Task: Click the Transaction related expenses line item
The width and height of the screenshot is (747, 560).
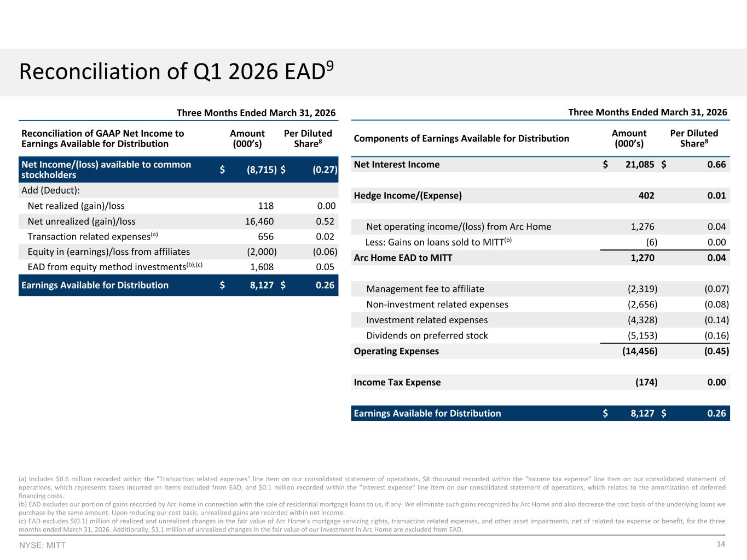Action: pyautogui.click(x=92, y=236)
